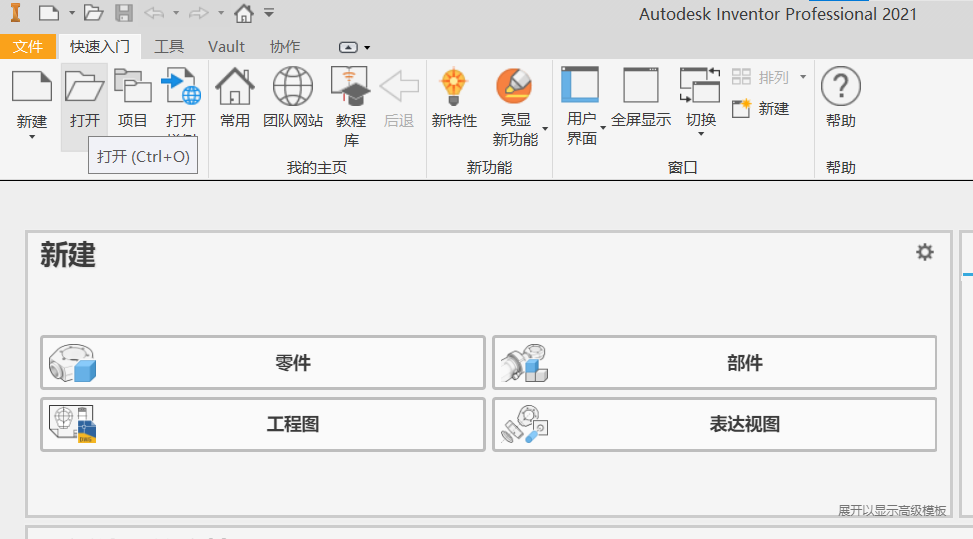Open the settings gear in 新建 panel
Viewport: 973px width, 539px height.
[x=925, y=252]
